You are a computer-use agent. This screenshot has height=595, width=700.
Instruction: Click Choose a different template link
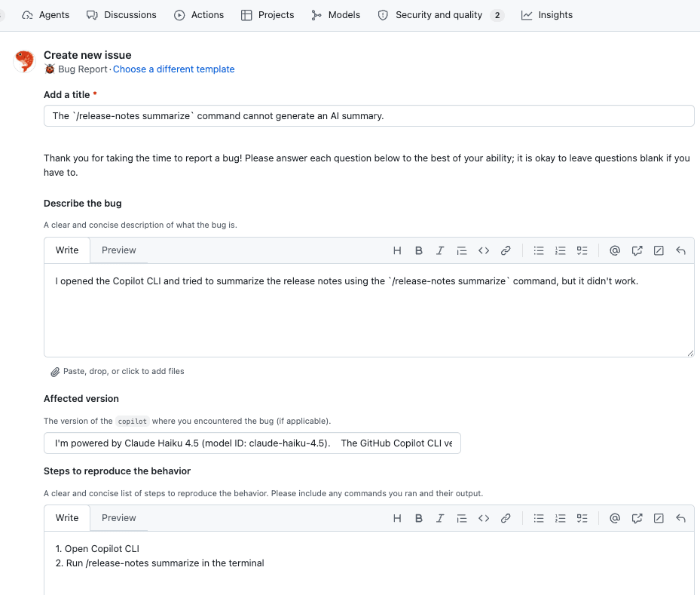(173, 69)
